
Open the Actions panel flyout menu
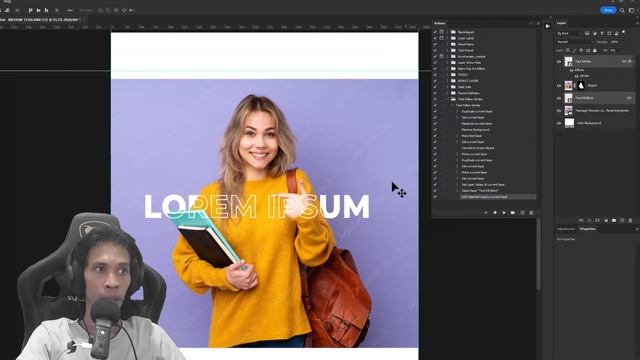click(x=538, y=23)
